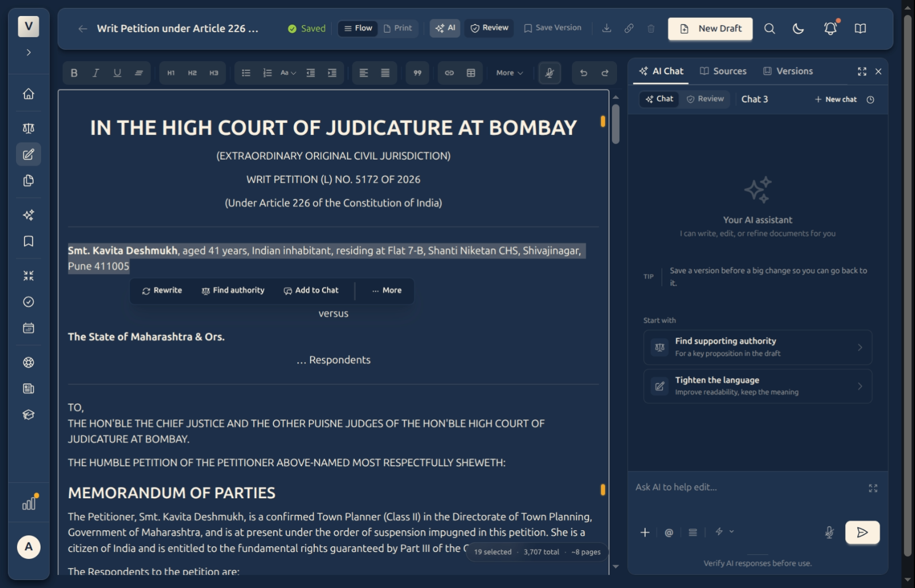The width and height of the screenshot is (915, 588).
Task: Open the scales of justice sidebar icon
Action: [29, 128]
